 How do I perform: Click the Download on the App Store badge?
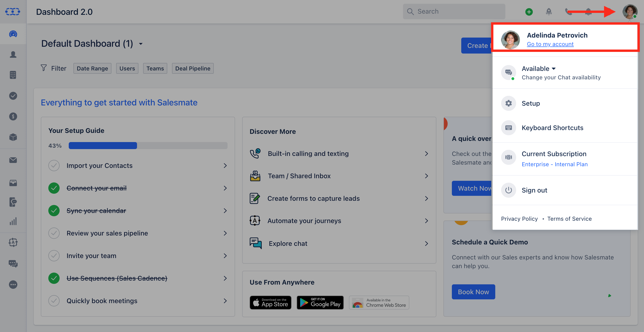pos(270,302)
